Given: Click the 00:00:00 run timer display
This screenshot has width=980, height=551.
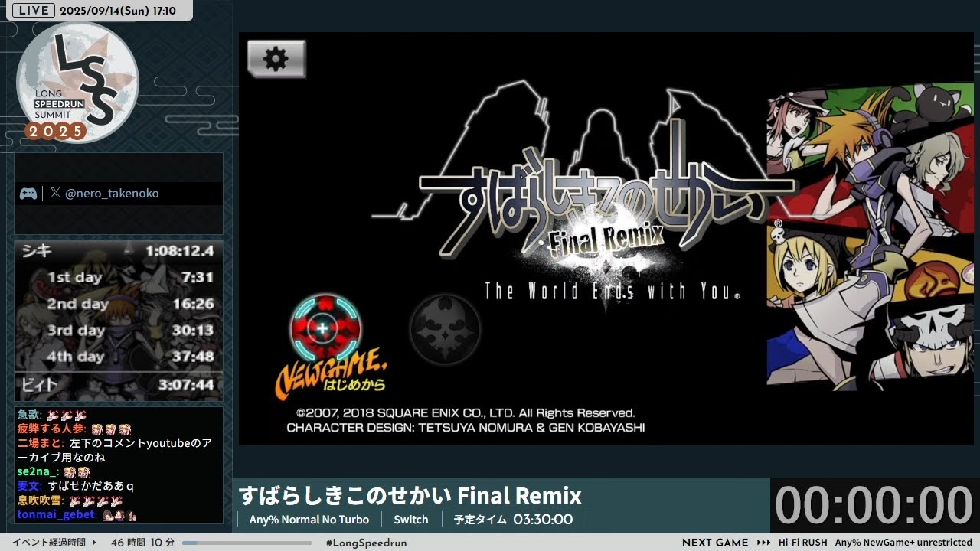Looking at the screenshot, I should [873, 505].
